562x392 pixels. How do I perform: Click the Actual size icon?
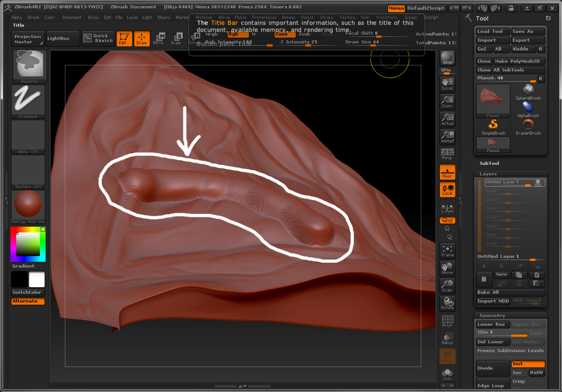447,119
